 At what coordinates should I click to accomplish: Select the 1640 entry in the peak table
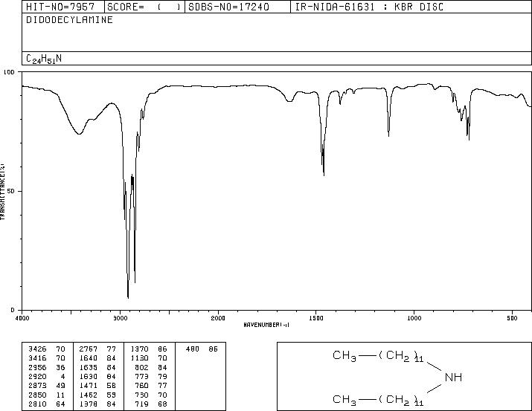point(89,358)
